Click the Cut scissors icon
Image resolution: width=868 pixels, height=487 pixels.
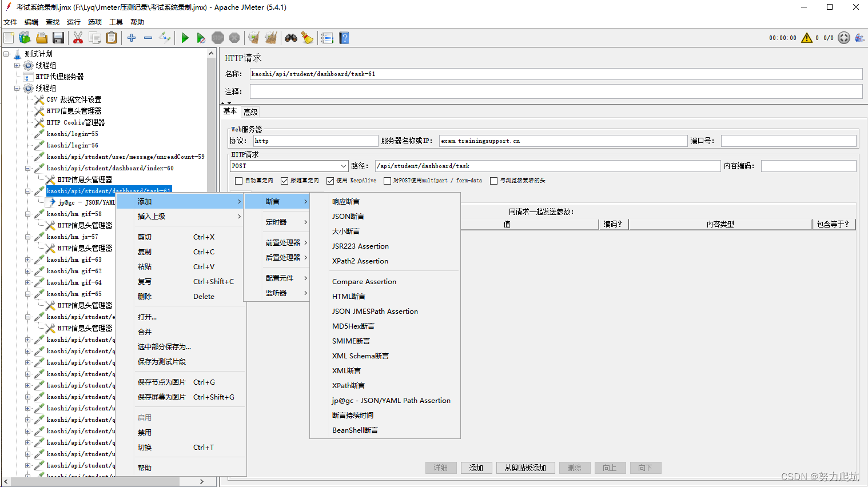coord(78,38)
